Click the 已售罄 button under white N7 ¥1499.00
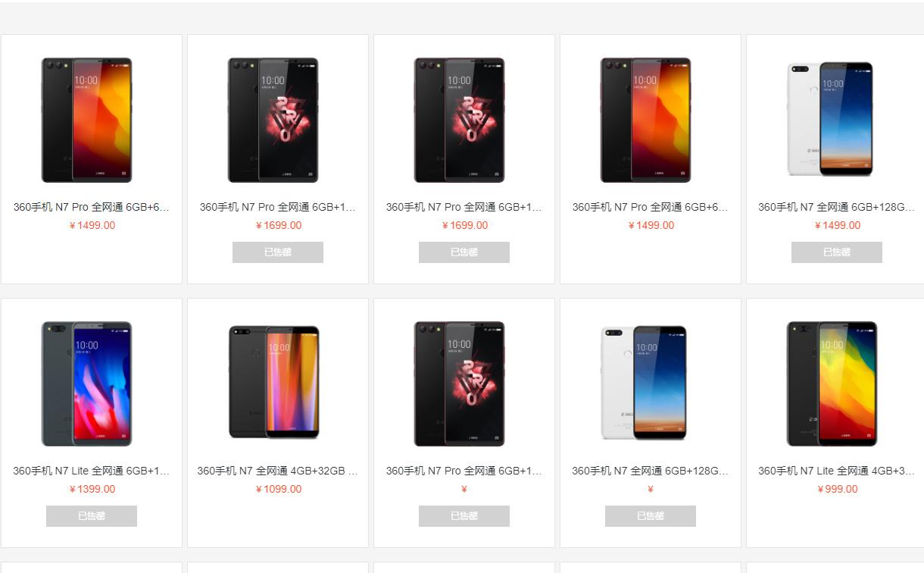Image resolution: width=924 pixels, height=573 pixels. pyautogui.click(x=837, y=252)
